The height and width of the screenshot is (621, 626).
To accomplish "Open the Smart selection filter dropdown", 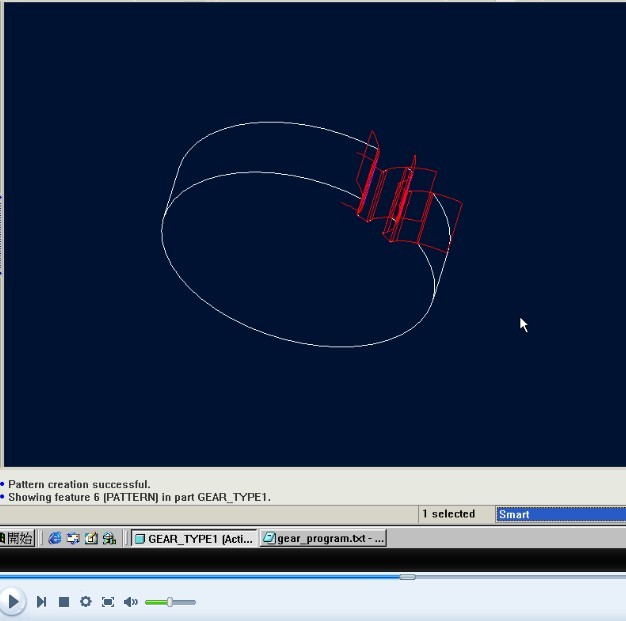I will pyautogui.click(x=561, y=514).
